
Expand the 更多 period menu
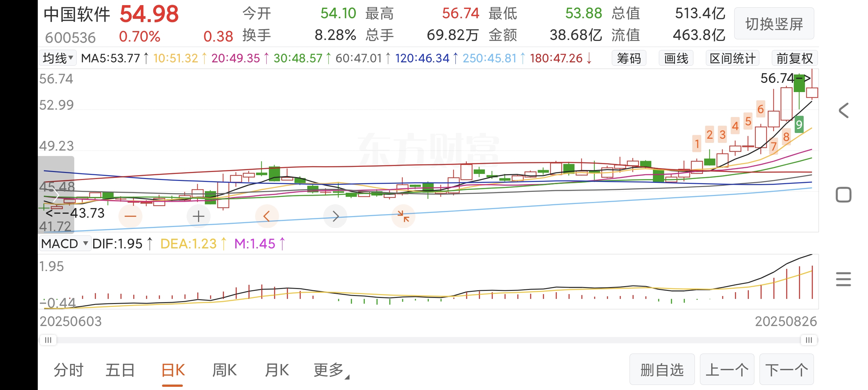[x=331, y=370]
